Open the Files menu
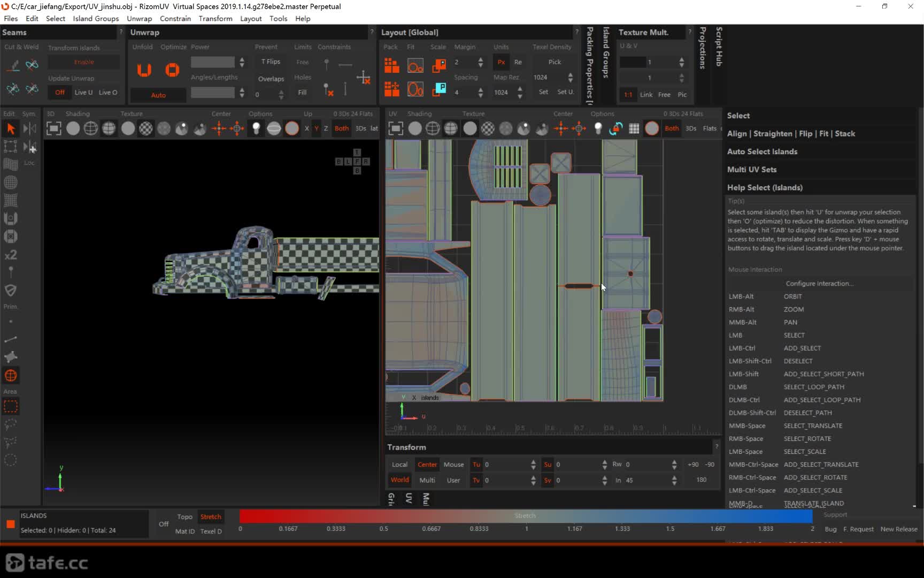The image size is (924, 578). pos(11,18)
